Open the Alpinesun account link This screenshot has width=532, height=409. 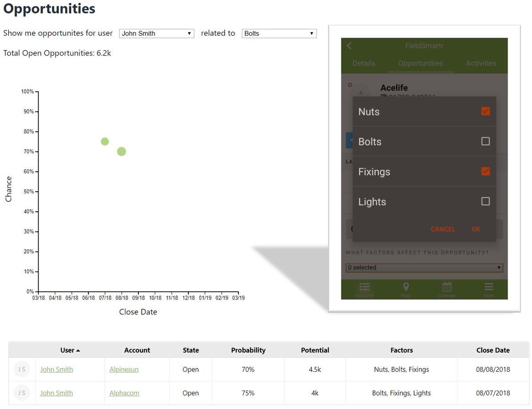click(124, 369)
